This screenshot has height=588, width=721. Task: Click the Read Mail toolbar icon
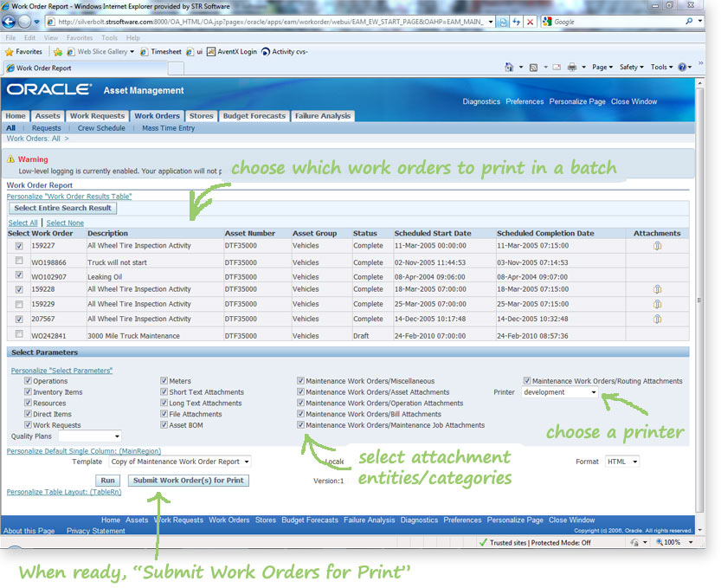pyautogui.click(x=557, y=68)
